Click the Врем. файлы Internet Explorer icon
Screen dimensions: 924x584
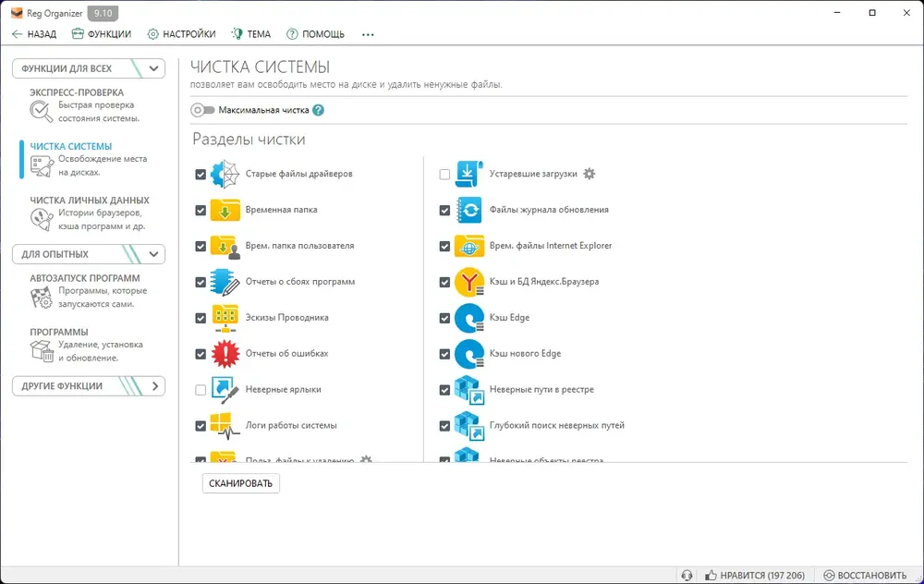pyautogui.click(x=469, y=247)
